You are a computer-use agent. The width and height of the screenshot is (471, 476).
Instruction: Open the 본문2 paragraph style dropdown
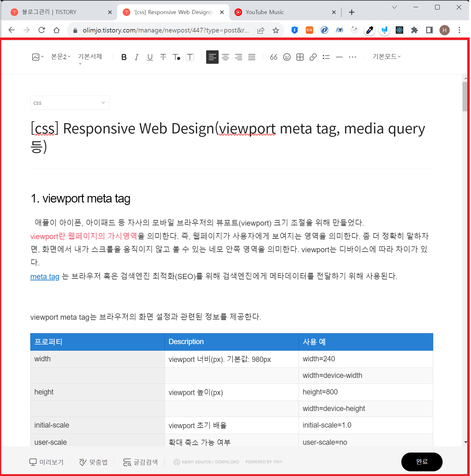[60, 57]
